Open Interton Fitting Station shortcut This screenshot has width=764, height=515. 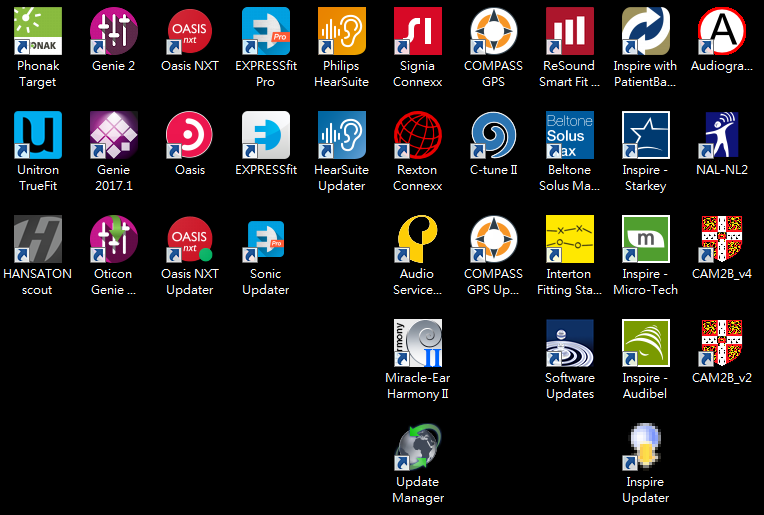(570, 239)
